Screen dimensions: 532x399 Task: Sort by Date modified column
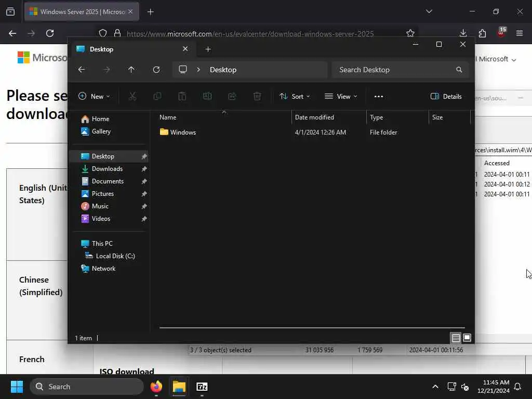pos(329,117)
